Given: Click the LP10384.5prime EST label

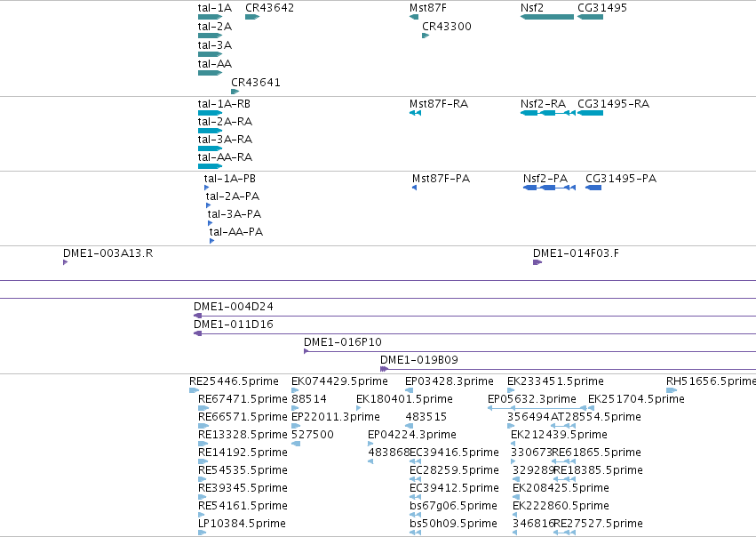Looking at the screenshot, I should click(x=242, y=525).
